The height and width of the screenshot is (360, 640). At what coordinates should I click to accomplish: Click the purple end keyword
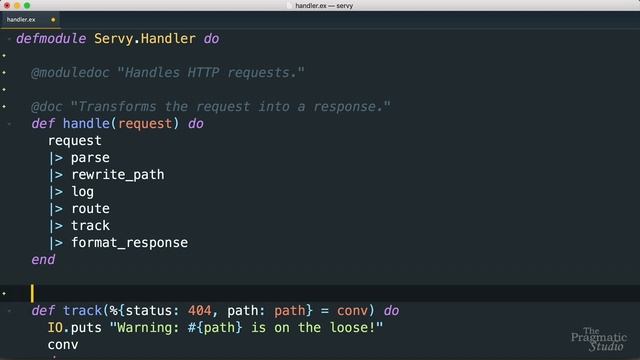pos(43,260)
